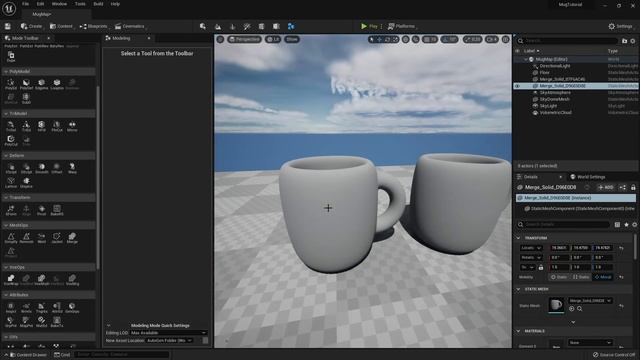
Task: Select the PolyDef deform tool
Action: click(26, 84)
